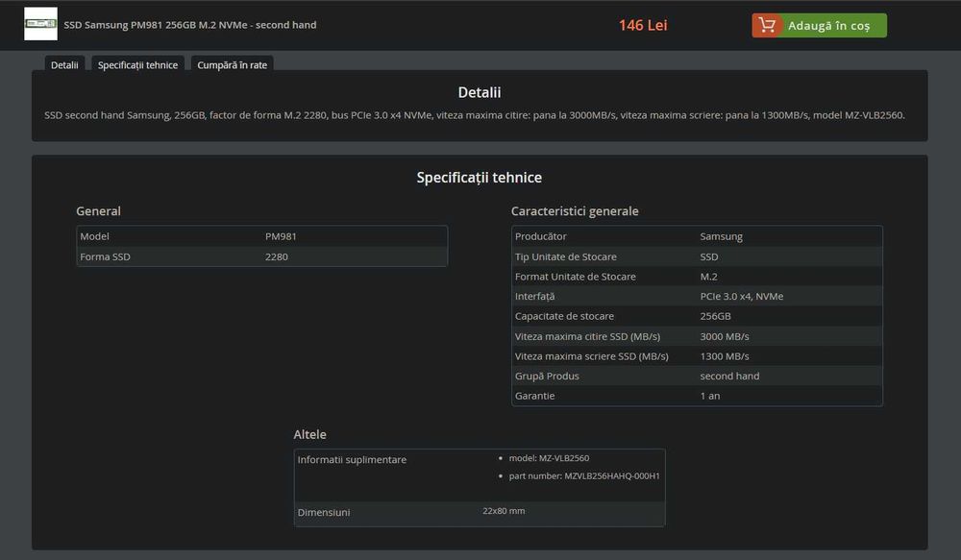Open the Specificații tehnice tab
Viewport: 961px width, 560px height.
(137, 64)
